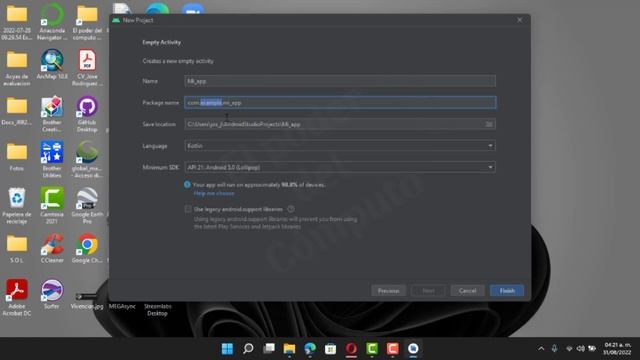The image size is (640, 360).
Task: Open Microsoft Store from the taskbar
Action: point(331,349)
